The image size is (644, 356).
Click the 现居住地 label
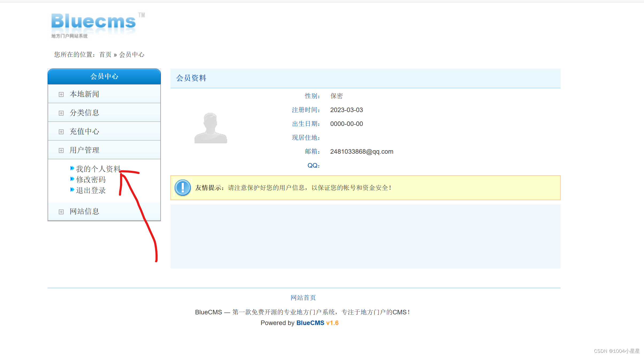coord(306,138)
